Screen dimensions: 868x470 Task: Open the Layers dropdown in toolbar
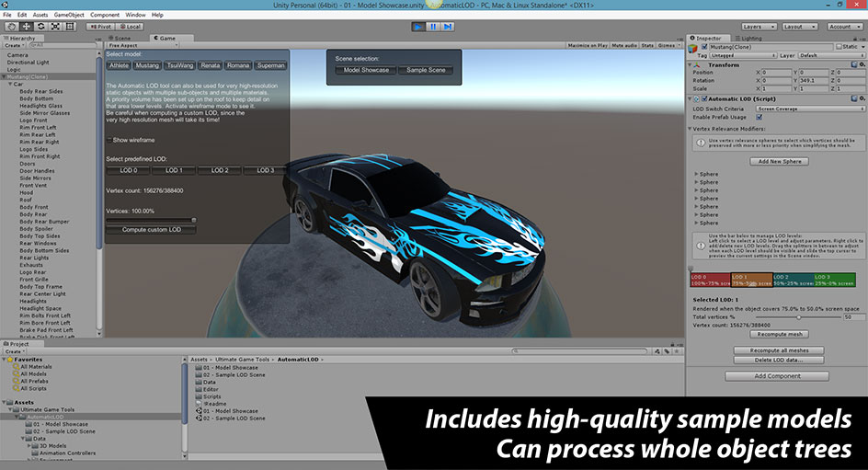click(759, 26)
